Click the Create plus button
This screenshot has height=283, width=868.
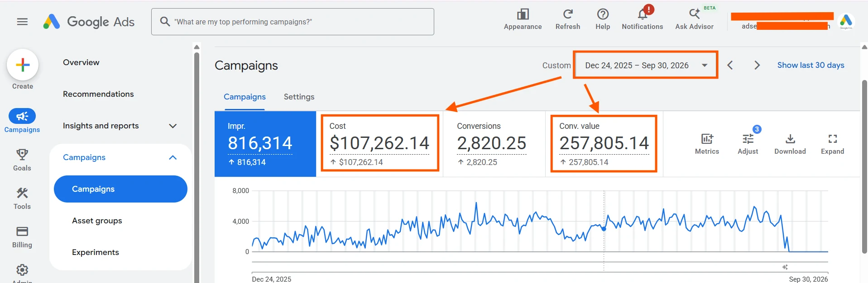(x=23, y=65)
